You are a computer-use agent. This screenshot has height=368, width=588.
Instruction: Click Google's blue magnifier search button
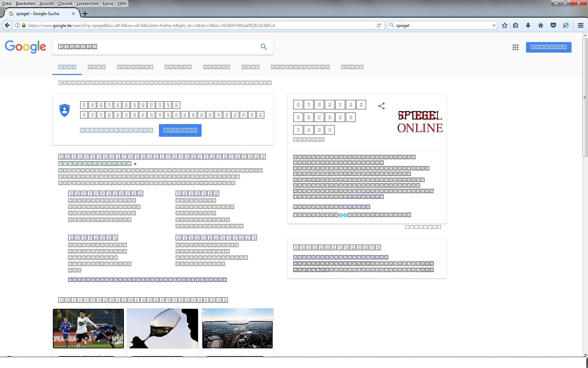(264, 47)
